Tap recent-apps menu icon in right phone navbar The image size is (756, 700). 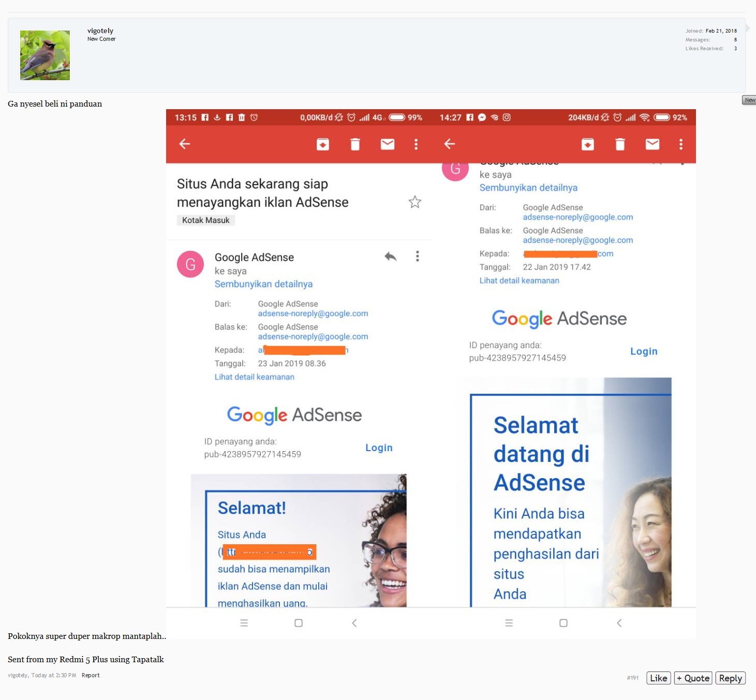[x=509, y=623]
